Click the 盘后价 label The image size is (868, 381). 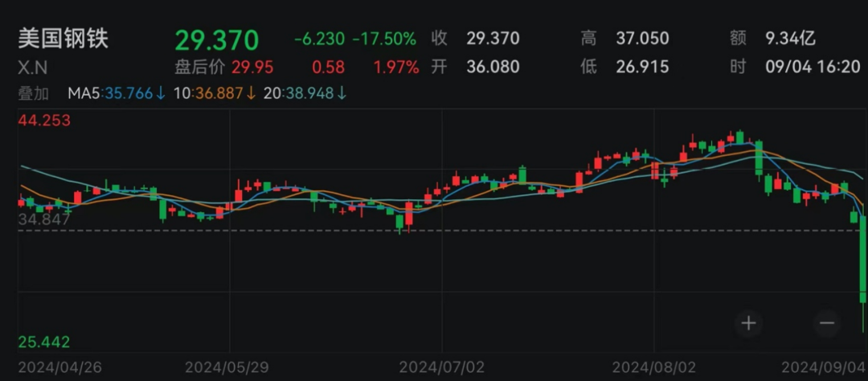[200, 67]
